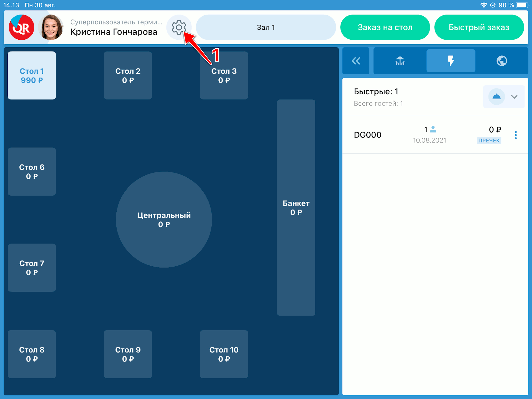The height and width of the screenshot is (399, 532).
Task: Open the Зал 1 hall selector
Action: (x=266, y=27)
